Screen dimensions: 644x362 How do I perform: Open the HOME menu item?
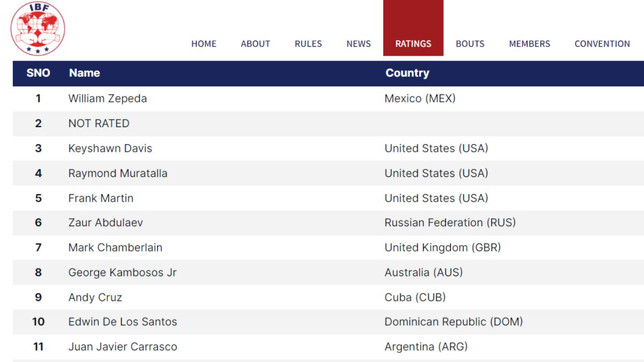pos(204,44)
